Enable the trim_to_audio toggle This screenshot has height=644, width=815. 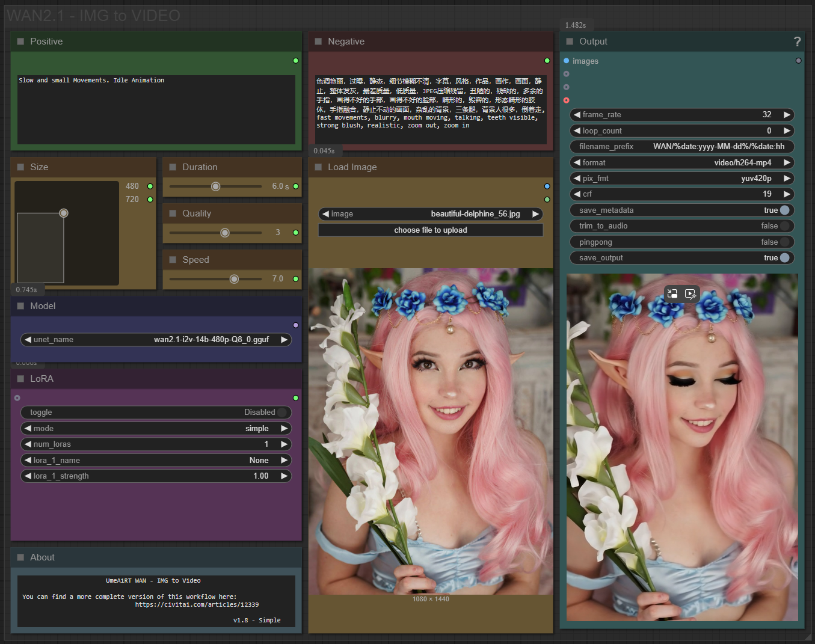[x=784, y=226]
